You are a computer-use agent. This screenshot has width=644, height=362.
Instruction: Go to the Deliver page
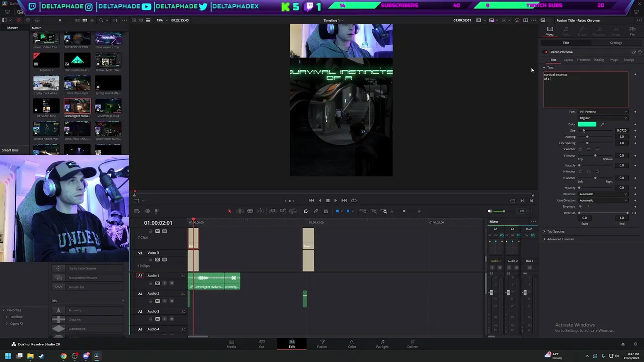413,344
